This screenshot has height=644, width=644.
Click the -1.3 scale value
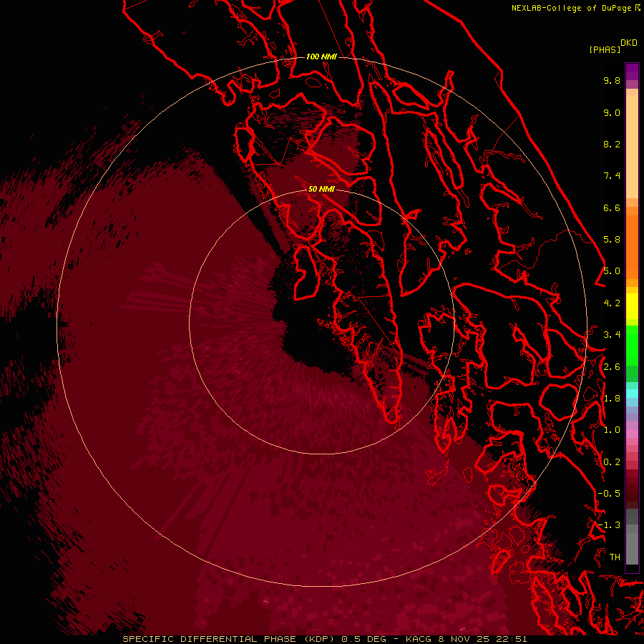tap(609, 525)
